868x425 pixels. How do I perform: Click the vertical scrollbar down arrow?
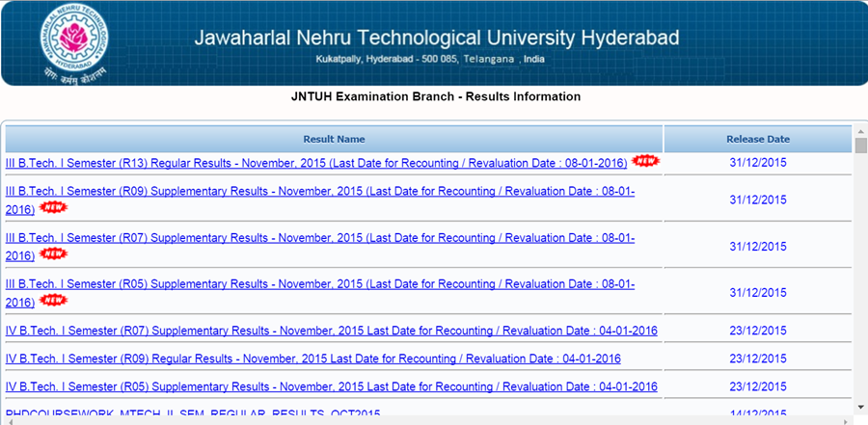[861, 408]
